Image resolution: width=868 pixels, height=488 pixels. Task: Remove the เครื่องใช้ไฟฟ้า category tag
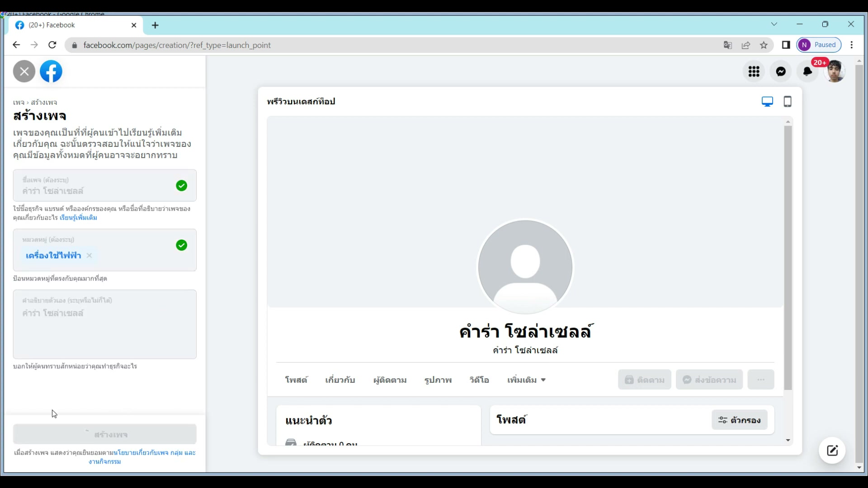click(x=89, y=255)
